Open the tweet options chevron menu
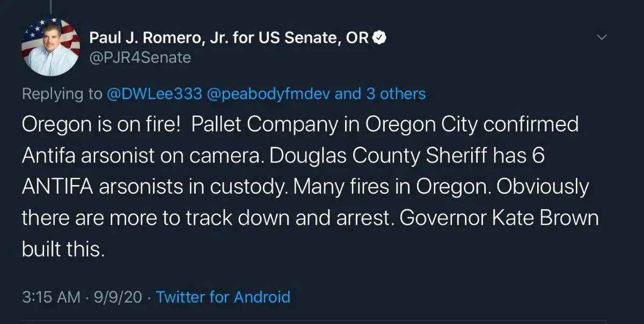Viewport: 644px width, 324px height. [602, 37]
